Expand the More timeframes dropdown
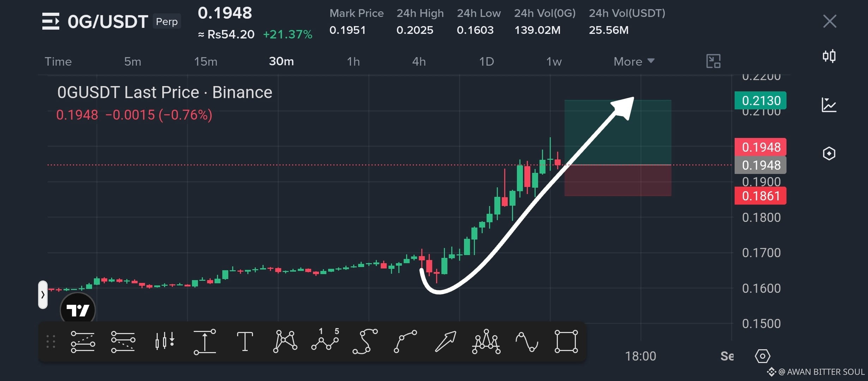Image resolution: width=868 pixels, height=381 pixels. coord(634,61)
